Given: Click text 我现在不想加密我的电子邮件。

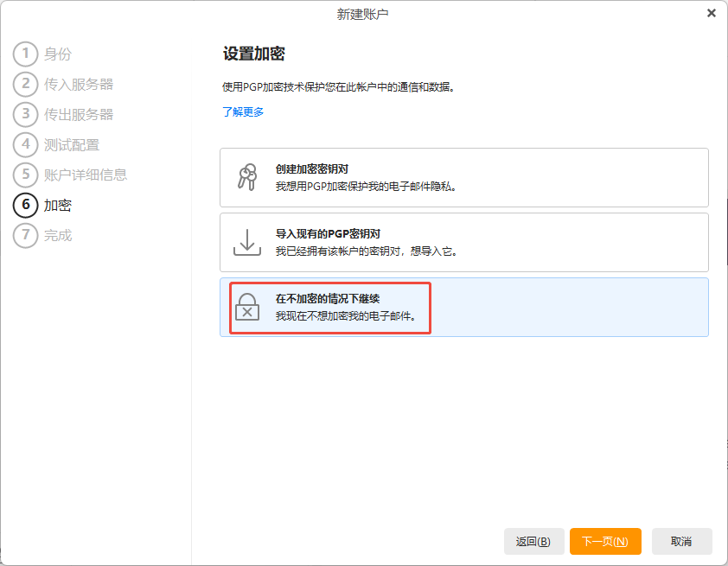Looking at the screenshot, I should 346,316.
